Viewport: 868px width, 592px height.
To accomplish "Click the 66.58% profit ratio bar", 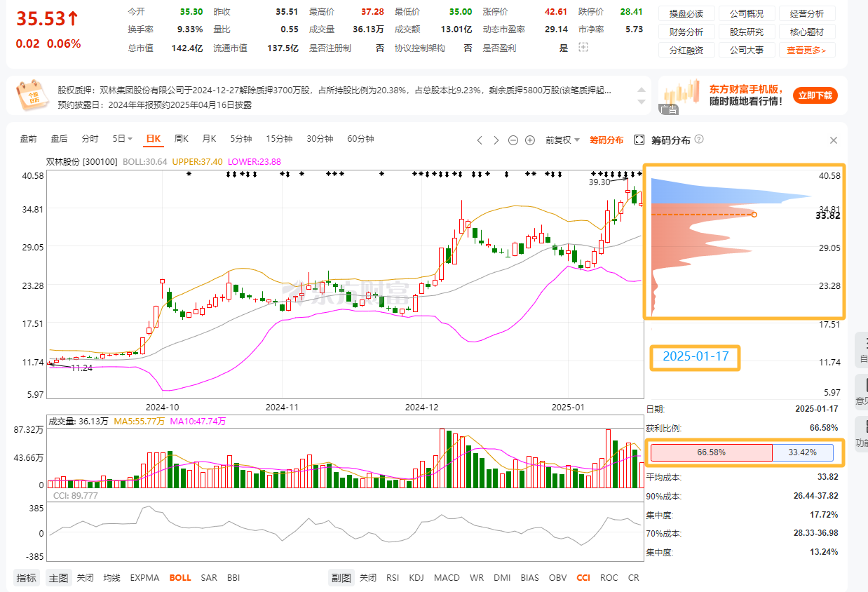I will click(x=711, y=452).
